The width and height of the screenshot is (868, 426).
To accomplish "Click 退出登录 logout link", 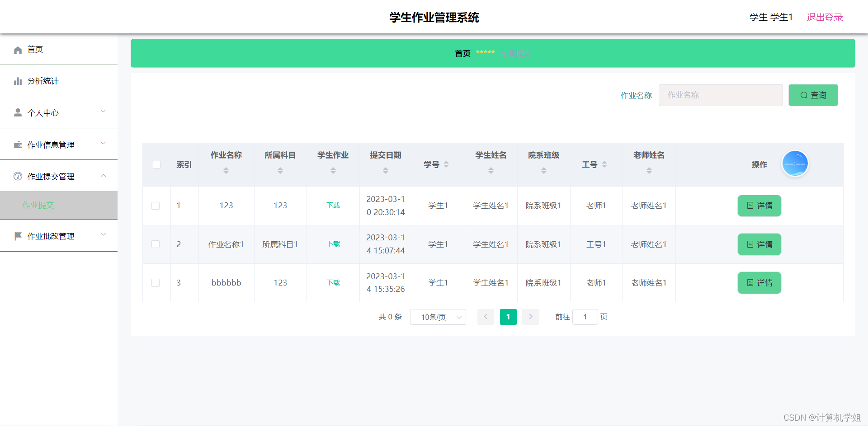I will (825, 17).
